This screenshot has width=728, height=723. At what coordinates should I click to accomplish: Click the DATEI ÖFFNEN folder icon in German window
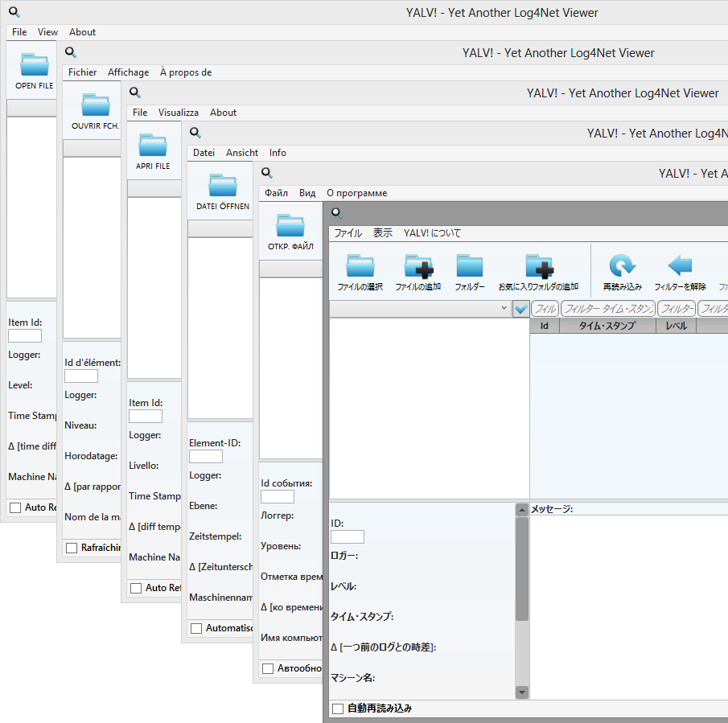click(x=223, y=185)
